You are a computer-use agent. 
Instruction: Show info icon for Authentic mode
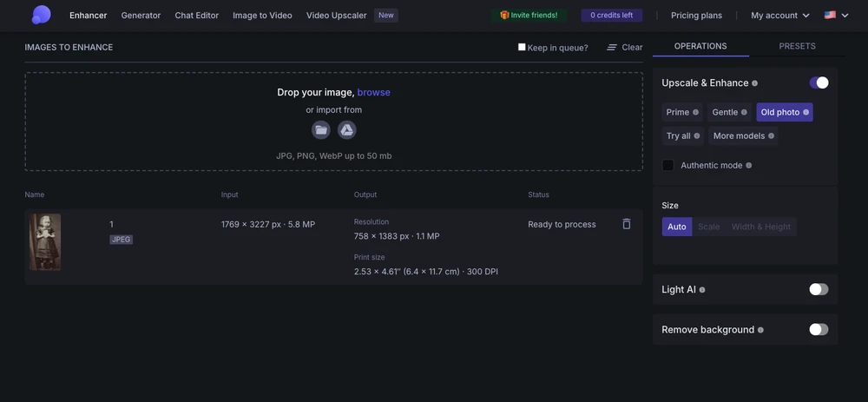coord(749,165)
